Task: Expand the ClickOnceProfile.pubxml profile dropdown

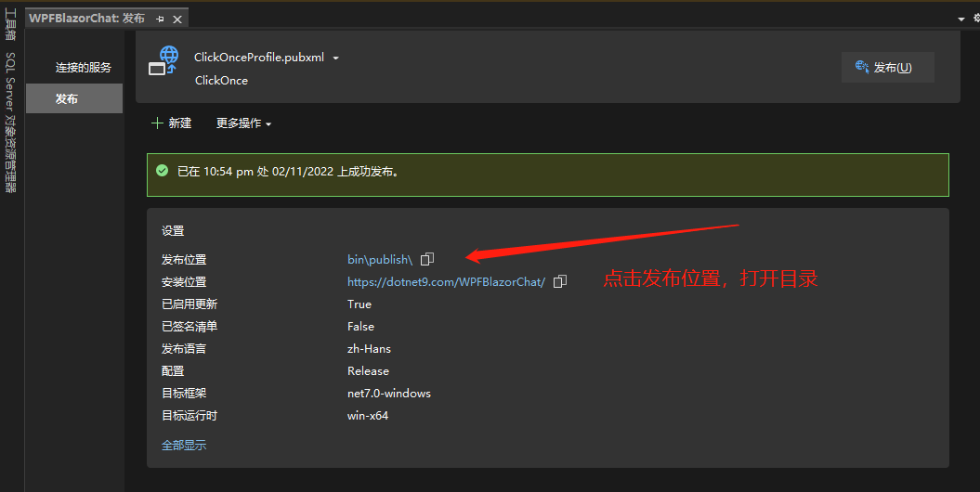Action: tap(335, 58)
